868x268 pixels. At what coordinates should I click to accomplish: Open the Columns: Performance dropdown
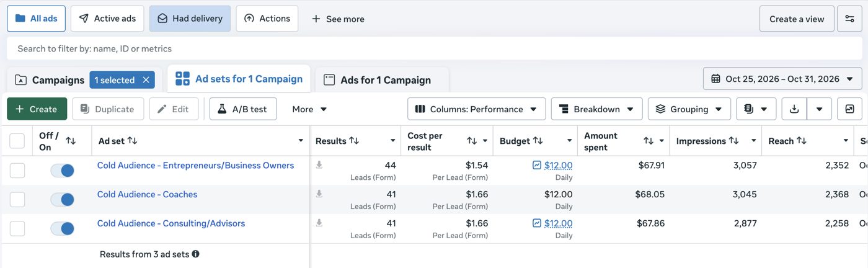pyautogui.click(x=476, y=109)
